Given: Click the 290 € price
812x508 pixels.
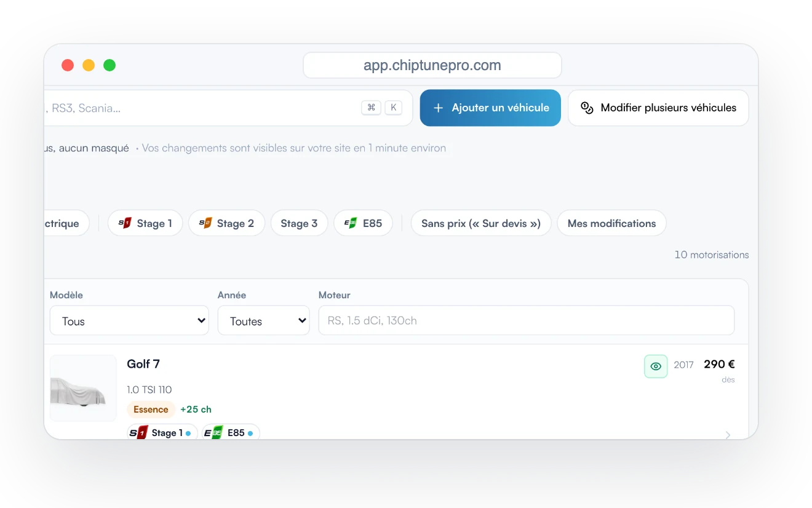Looking at the screenshot, I should click(x=719, y=364).
